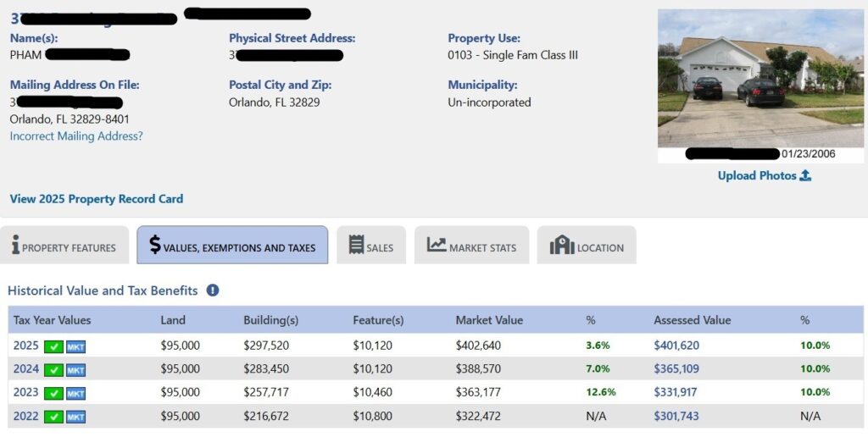
Task: Go to the Location tab
Action: point(587,246)
